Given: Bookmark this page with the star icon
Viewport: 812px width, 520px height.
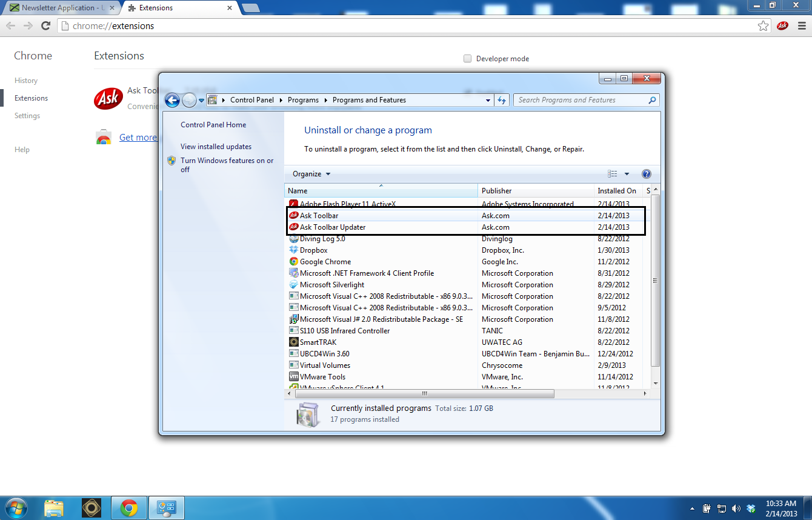Looking at the screenshot, I should tap(764, 26).
